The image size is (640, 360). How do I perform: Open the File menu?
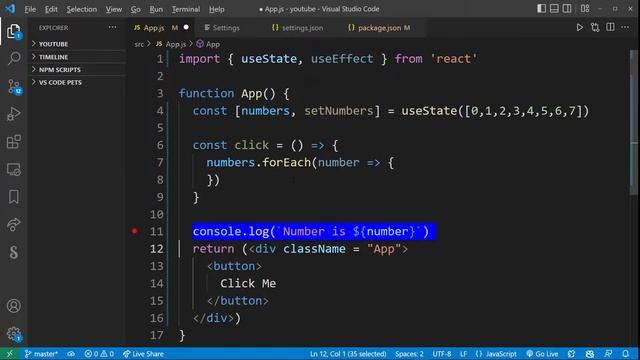pos(30,9)
